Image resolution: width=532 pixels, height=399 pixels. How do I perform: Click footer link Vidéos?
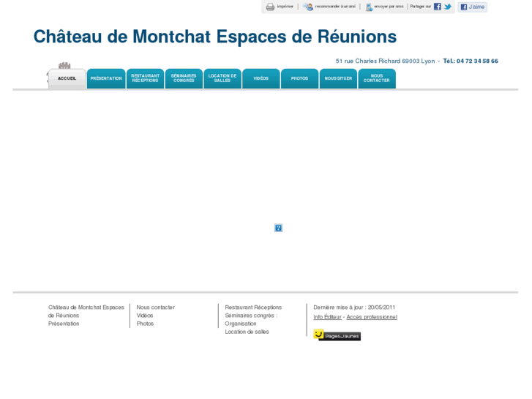pos(145,316)
